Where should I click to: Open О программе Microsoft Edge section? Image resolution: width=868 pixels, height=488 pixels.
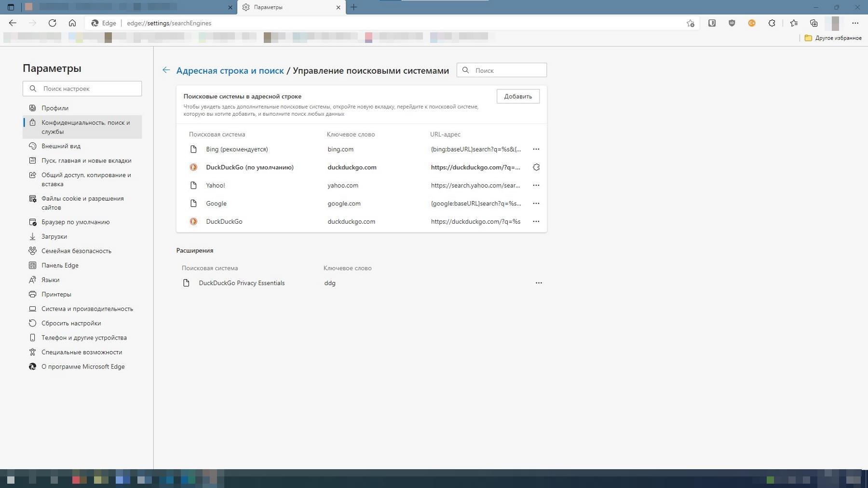[x=82, y=366]
